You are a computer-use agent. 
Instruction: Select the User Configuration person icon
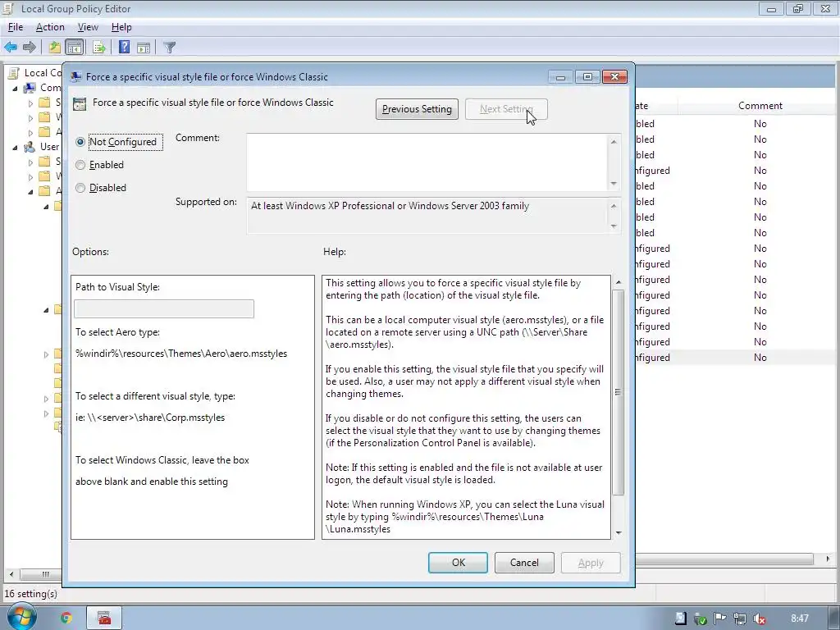click(x=30, y=146)
